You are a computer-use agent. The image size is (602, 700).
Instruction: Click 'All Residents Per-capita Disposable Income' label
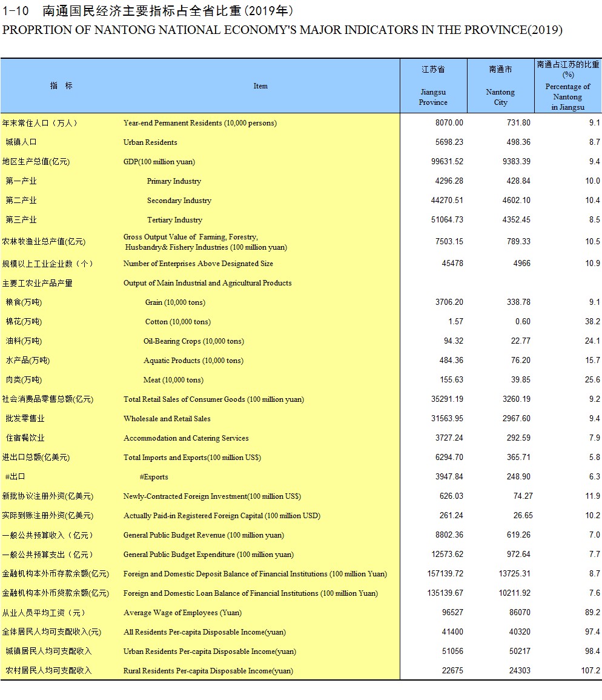[x=204, y=632]
